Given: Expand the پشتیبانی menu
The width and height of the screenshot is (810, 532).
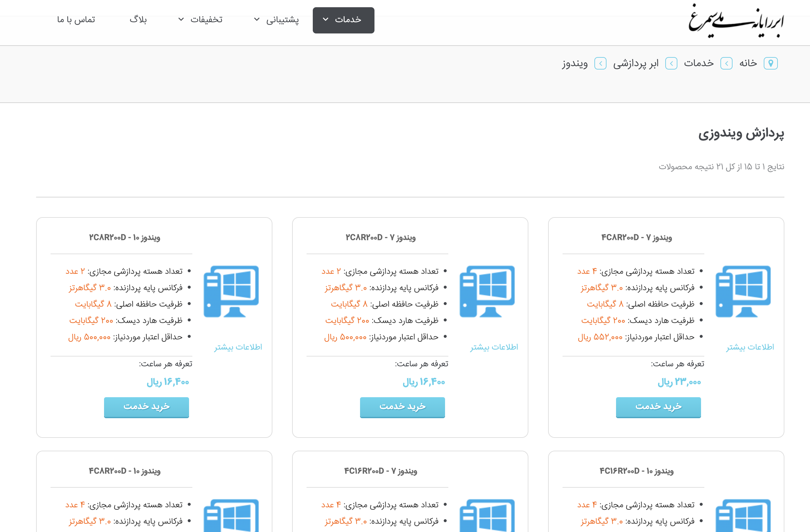Looking at the screenshot, I should 277,20.
